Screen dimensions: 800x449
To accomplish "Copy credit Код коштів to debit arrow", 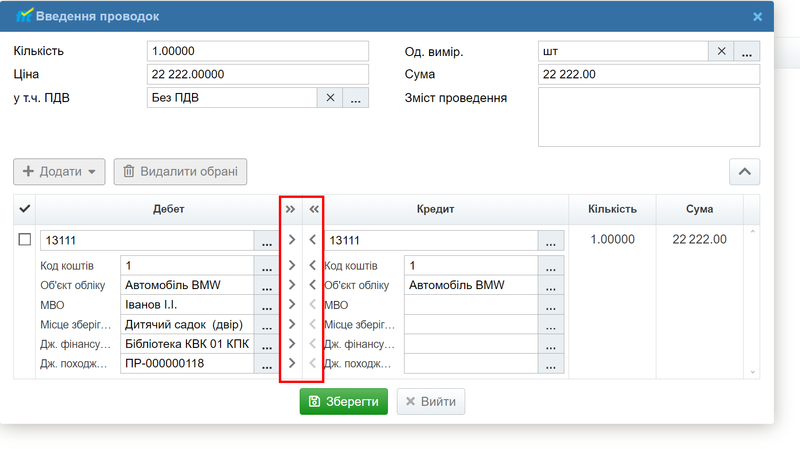I will click(x=313, y=265).
